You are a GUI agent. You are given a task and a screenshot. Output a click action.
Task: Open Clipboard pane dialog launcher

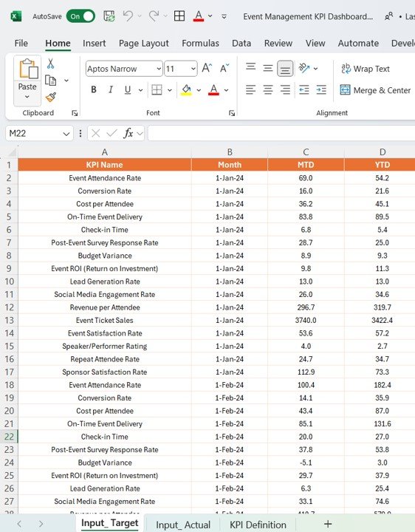[75, 113]
